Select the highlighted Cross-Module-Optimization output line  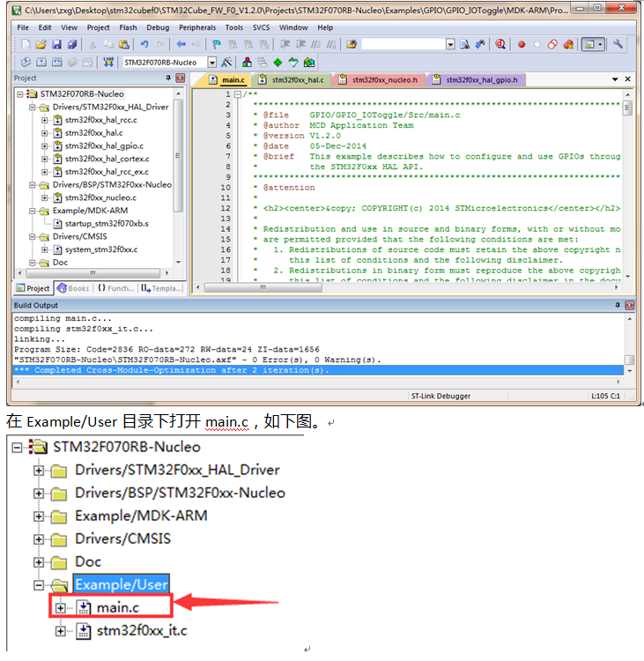pos(318,370)
